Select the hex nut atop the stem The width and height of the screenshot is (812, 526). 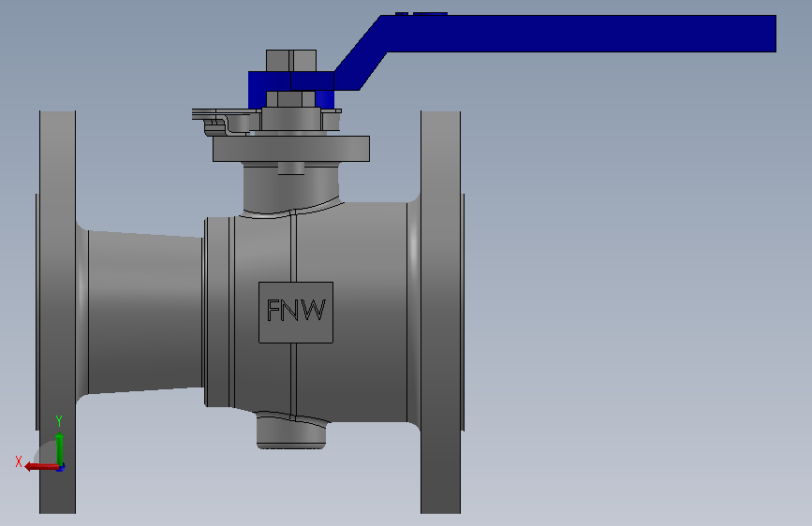tap(291, 61)
